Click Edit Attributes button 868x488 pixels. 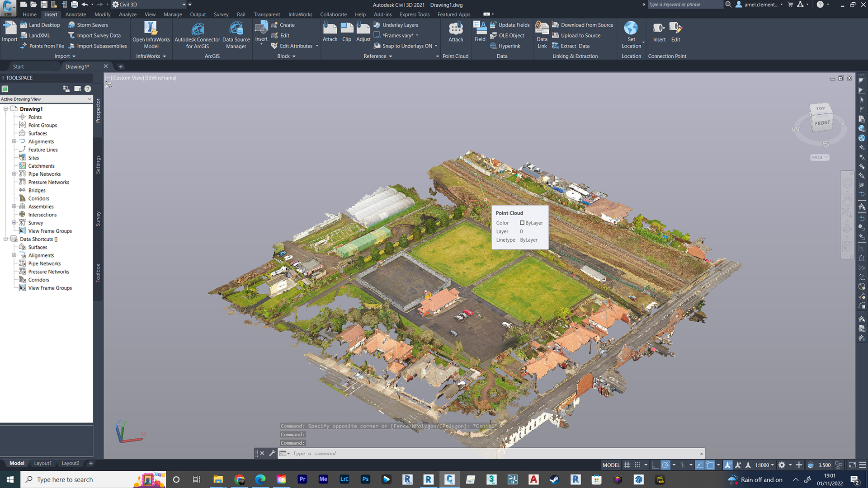point(292,46)
